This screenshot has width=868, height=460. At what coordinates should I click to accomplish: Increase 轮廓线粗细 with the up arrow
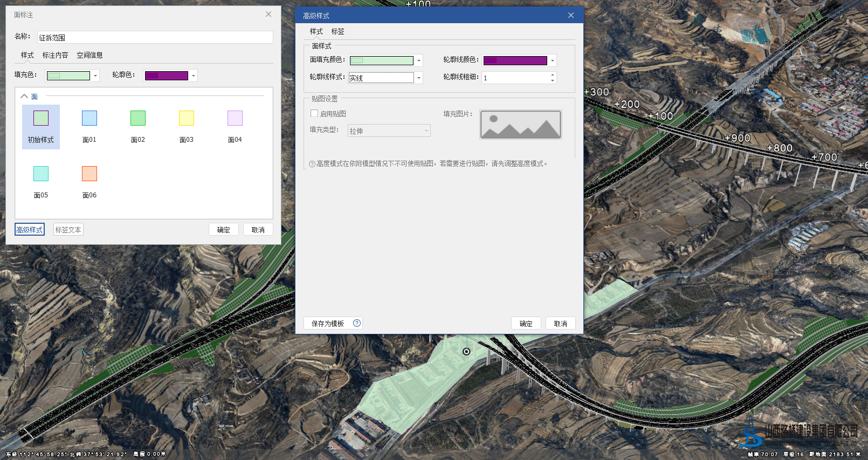click(x=553, y=74)
